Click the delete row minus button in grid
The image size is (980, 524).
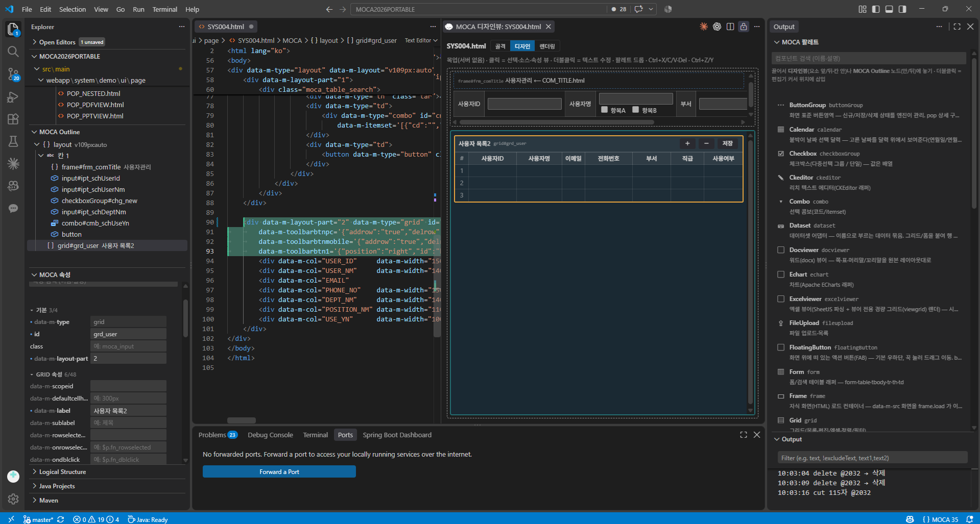[706, 143]
